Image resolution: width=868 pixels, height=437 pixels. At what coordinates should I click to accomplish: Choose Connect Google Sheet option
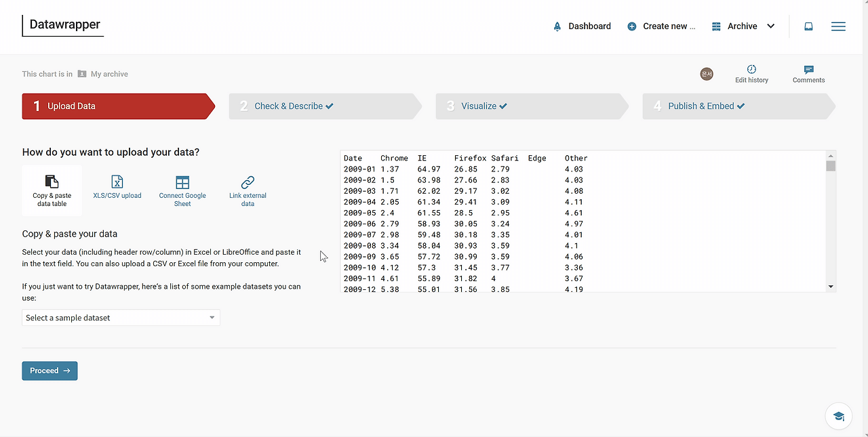point(182,190)
